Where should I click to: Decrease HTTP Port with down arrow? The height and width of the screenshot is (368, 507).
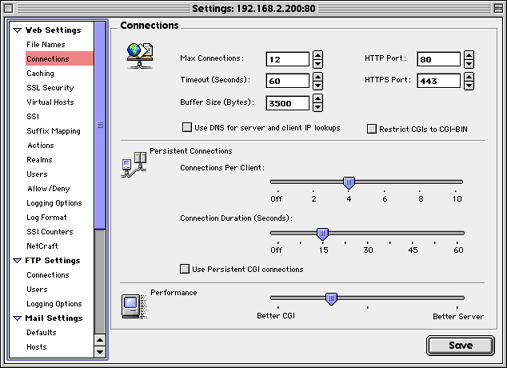pyautogui.click(x=469, y=64)
